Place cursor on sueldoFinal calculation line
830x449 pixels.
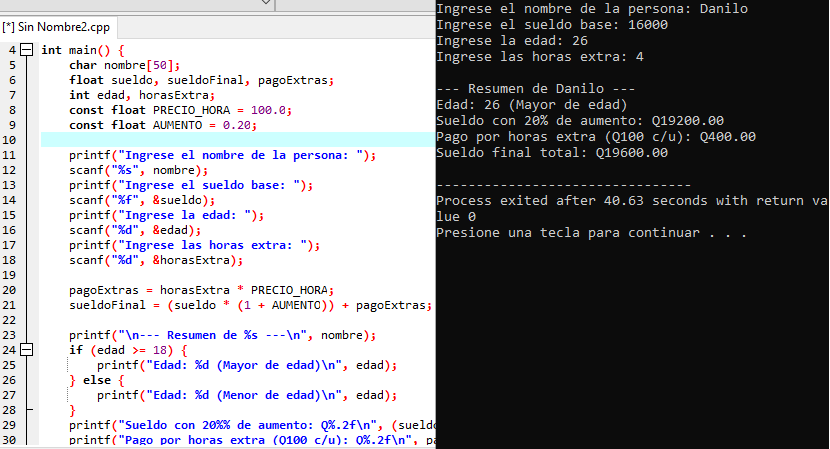coord(250,305)
